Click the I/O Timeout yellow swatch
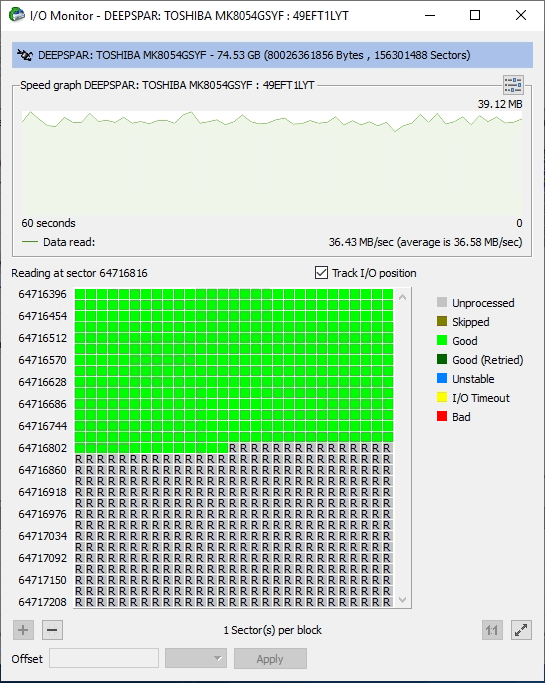545x683 pixels. (x=442, y=397)
